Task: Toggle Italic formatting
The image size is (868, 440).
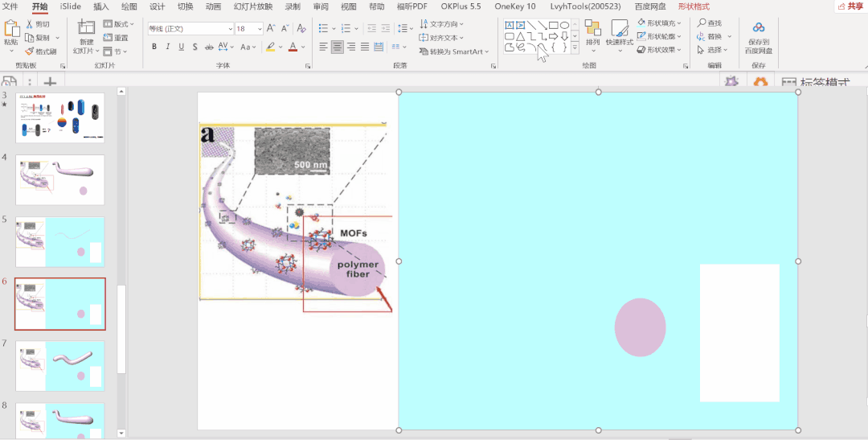Action: 168,47
